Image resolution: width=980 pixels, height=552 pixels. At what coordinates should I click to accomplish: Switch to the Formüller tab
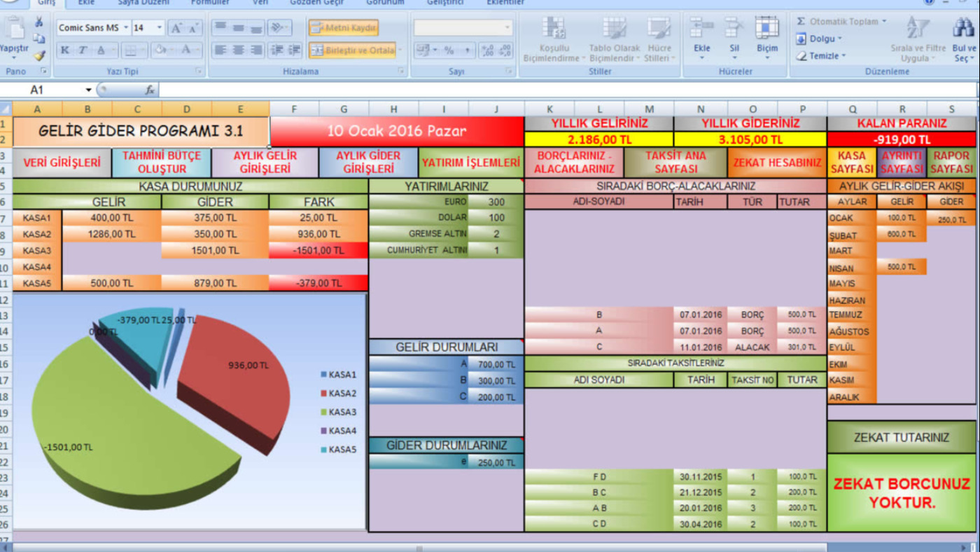210,3
